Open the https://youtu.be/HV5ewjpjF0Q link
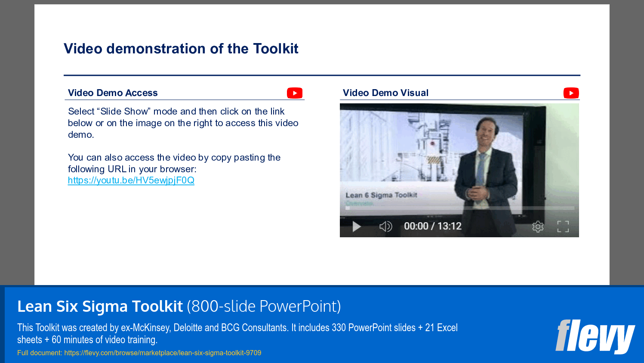644x363 pixels. pos(131,180)
